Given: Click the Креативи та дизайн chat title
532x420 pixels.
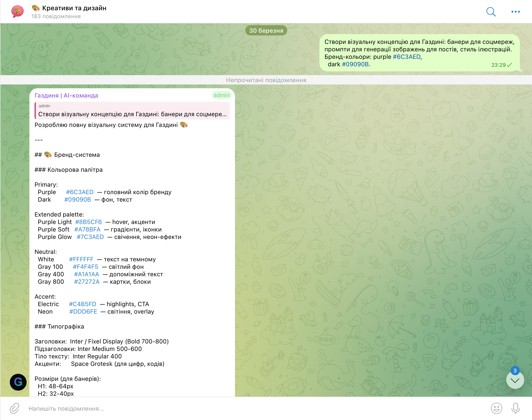Looking at the screenshot, I should [74, 8].
